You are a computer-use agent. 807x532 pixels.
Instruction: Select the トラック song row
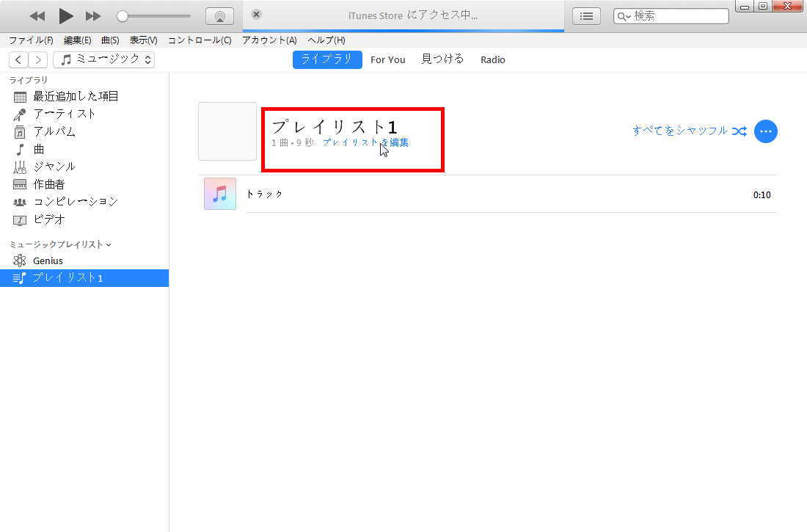click(x=264, y=194)
